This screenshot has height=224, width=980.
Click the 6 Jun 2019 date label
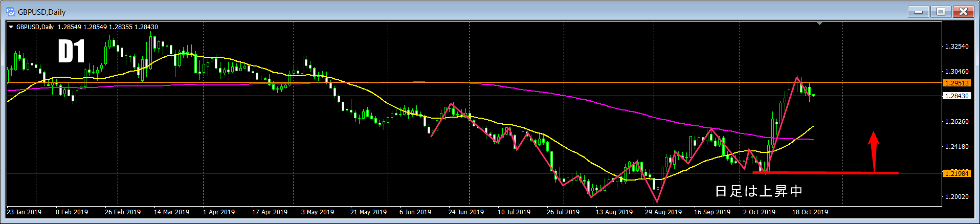click(415, 212)
